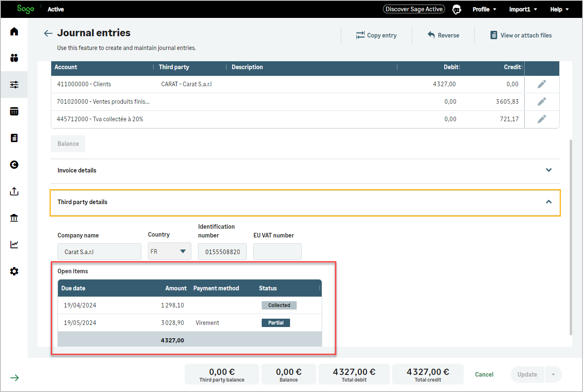Cancel the journal entry changes
The height and width of the screenshot is (392, 583).
coord(484,375)
